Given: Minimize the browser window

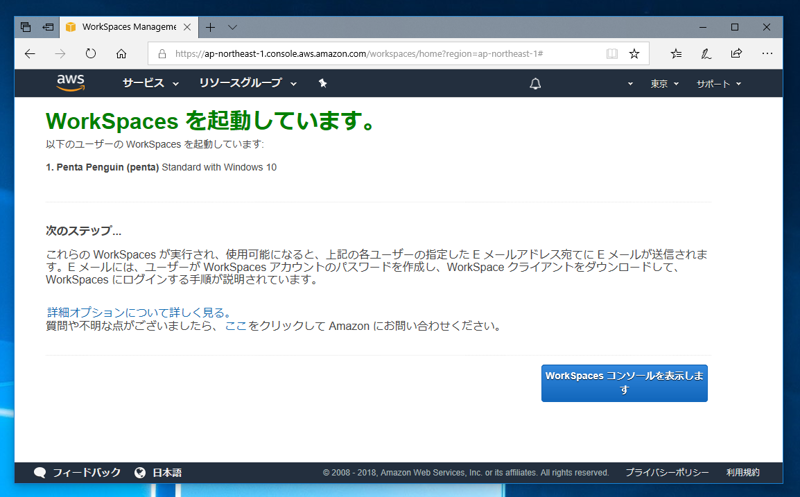Looking at the screenshot, I should [x=703, y=27].
